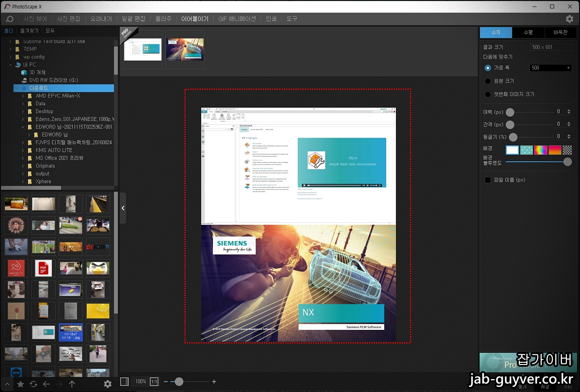Collapse EDWORD 님-20211115T022536Z-001 folder
580x392 pixels.
pos(23,127)
